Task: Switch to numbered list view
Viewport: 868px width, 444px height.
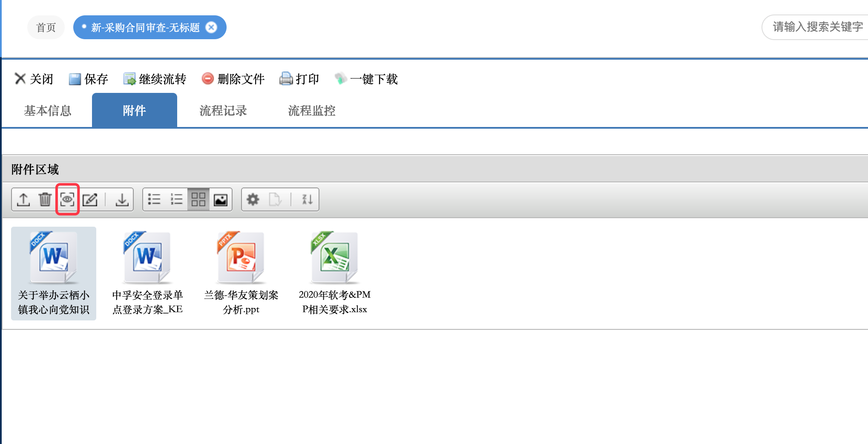Action: (x=176, y=199)
